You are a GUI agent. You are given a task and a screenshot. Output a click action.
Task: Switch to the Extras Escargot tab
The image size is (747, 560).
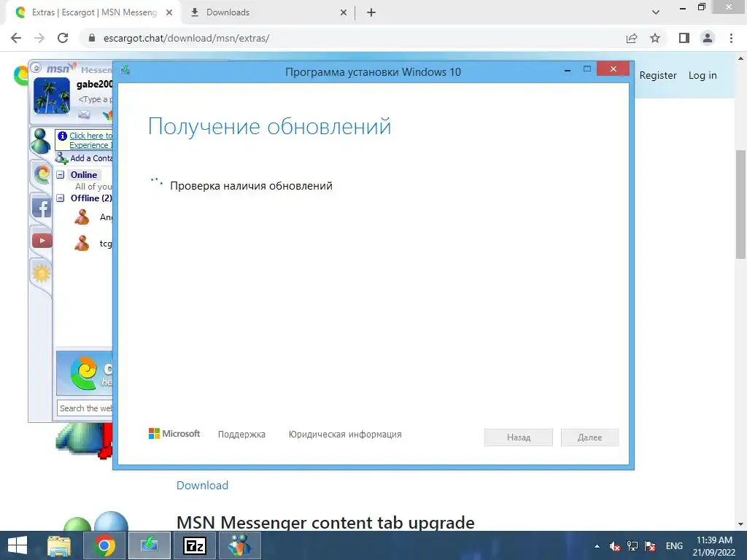click(x=93, y=12)
